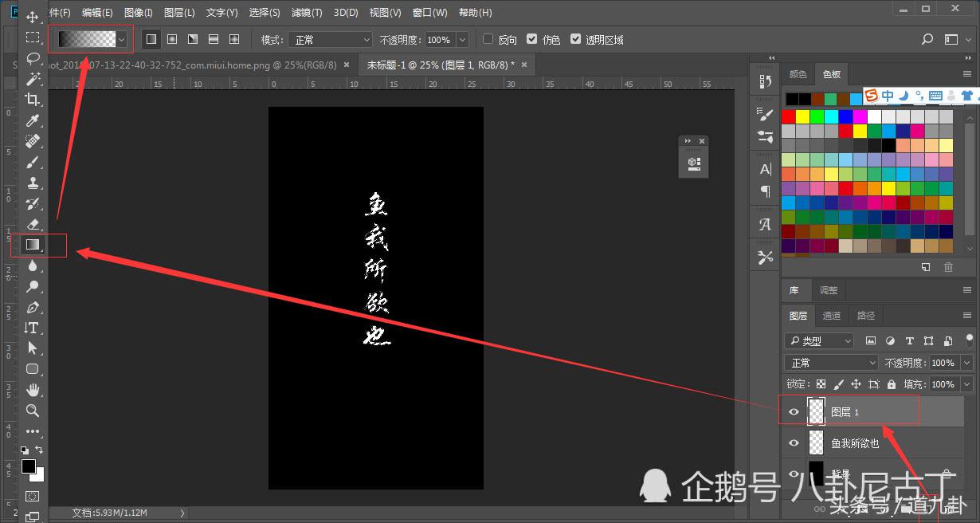Click the filter for type layers icon
Image resolution: width=980 pixels, height=523 pixels.
(x=909, y=340)
